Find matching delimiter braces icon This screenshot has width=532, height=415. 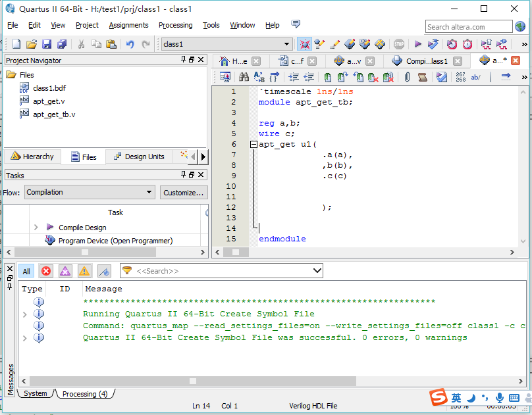274,77
